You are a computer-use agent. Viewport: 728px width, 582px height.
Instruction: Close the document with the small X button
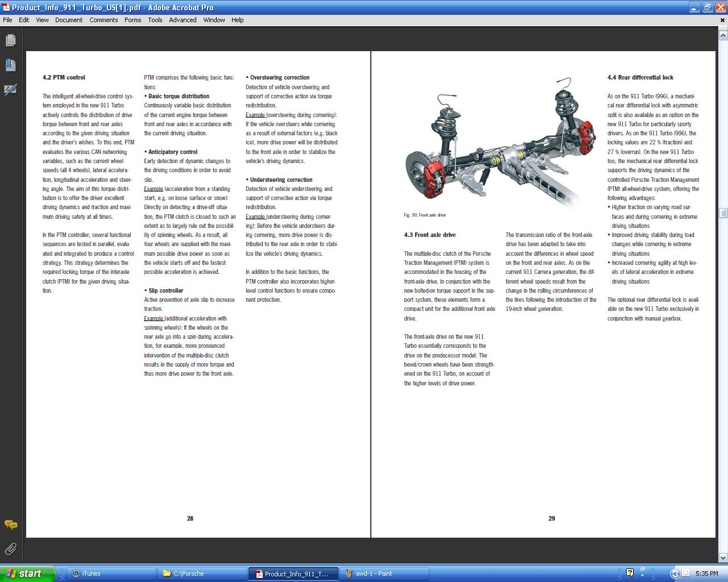pos(723,20)
